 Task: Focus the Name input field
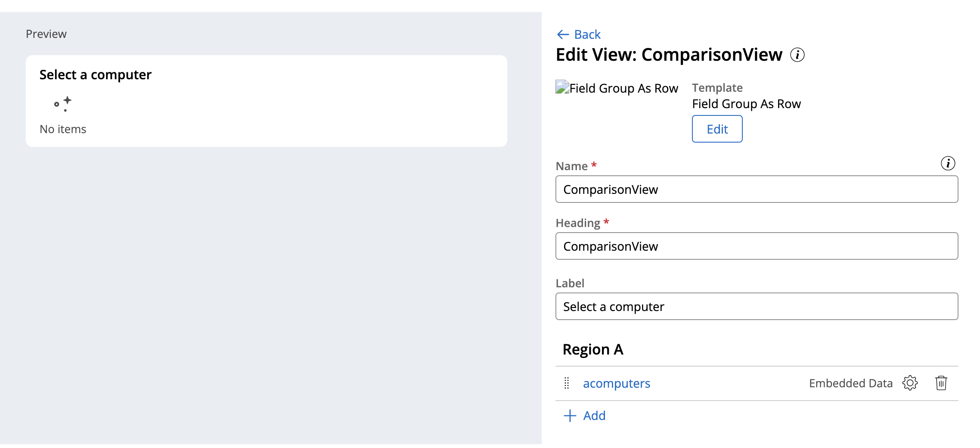click(757, 189)
